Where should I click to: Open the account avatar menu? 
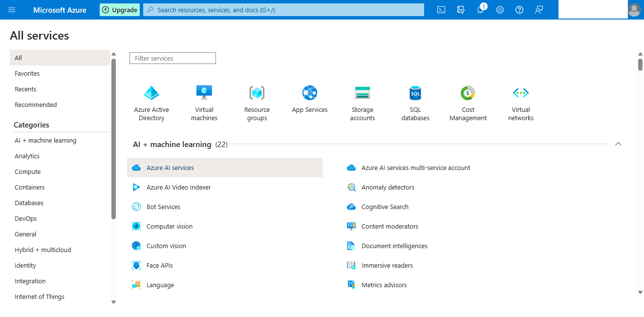click(634, 10)
